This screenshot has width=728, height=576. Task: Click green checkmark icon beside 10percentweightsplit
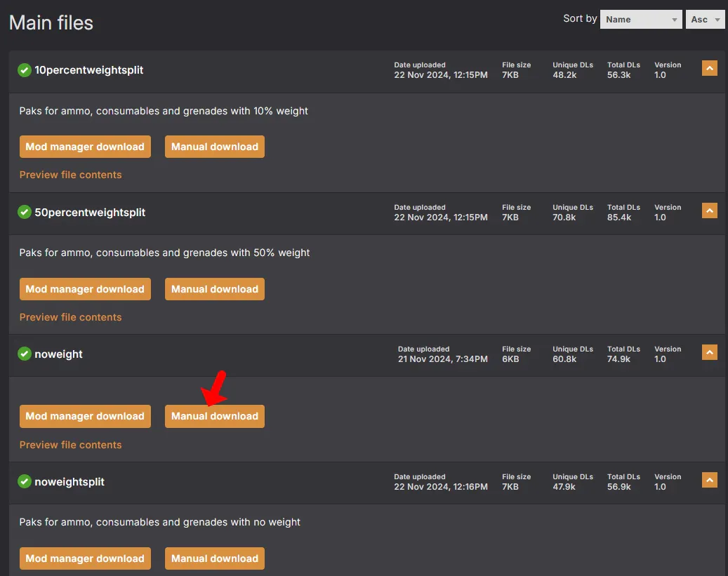(x=25, y=70)
